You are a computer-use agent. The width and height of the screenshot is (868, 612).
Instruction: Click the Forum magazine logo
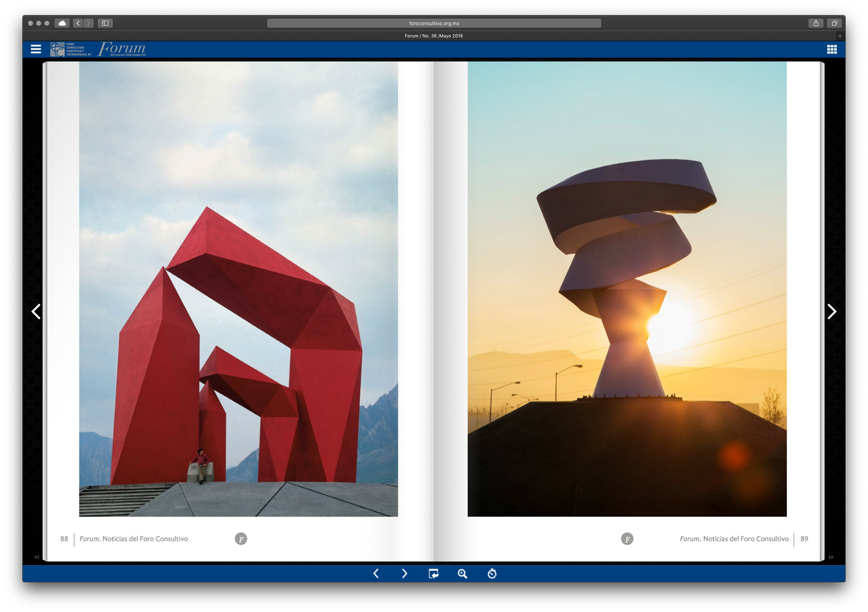click(122, 49)
